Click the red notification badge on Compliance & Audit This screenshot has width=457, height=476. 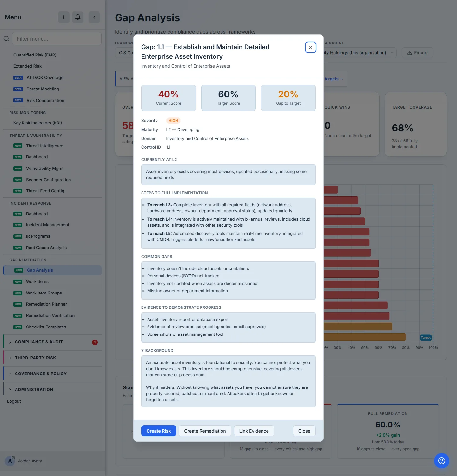coord(95,342)
